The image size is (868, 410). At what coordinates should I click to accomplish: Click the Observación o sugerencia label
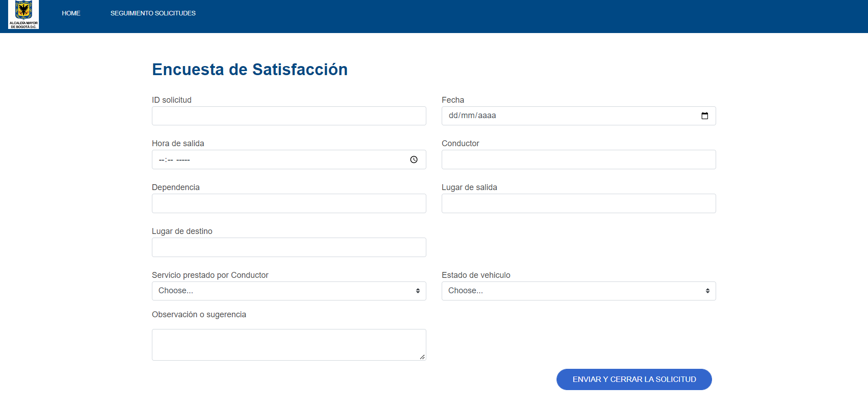199,315
